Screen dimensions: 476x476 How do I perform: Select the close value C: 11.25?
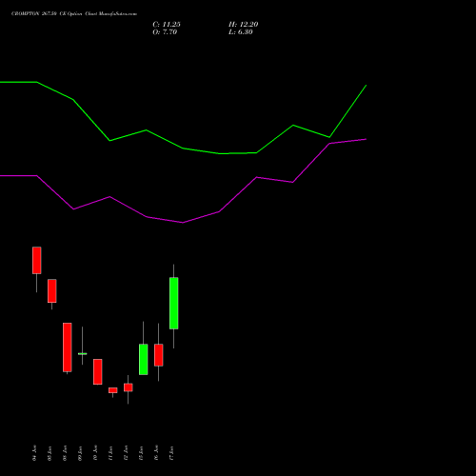167,25
